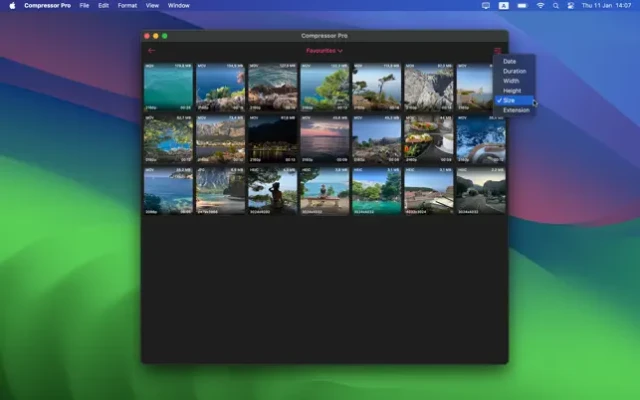This screenshot has height=400, width=640.
Task: Sort by Width in the popup
Action: pyautogui.click(x=511, y=81)
